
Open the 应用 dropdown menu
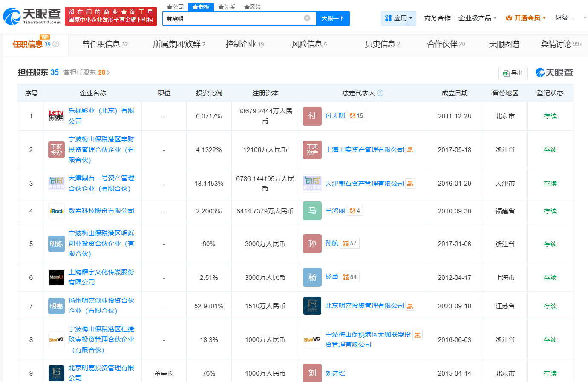pyautogui.click(x=398, y=19)
